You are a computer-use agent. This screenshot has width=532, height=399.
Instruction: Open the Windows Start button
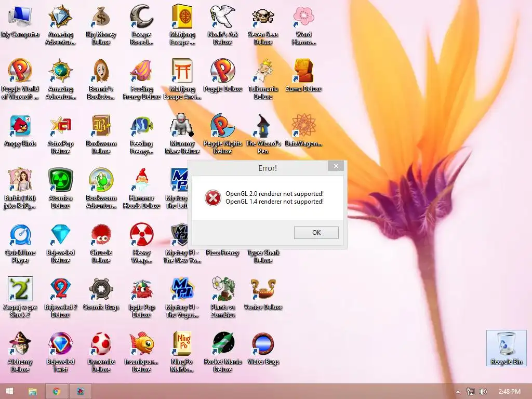click(9, 391)
